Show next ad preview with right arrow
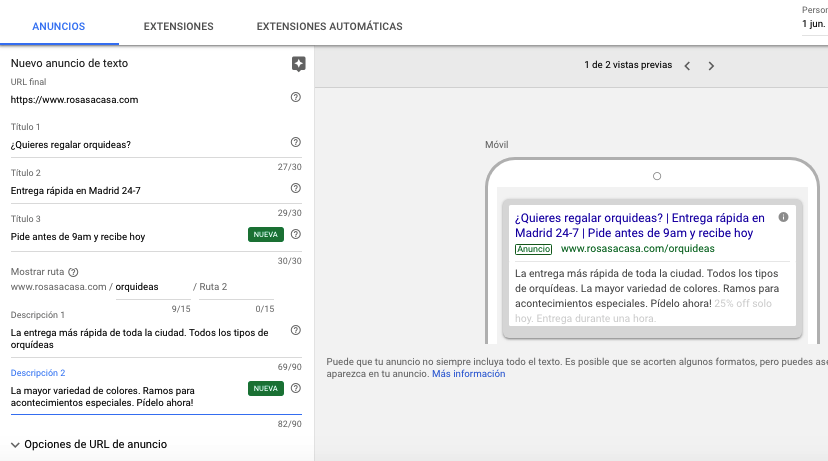828x461 pixels. tap(711, 66)
